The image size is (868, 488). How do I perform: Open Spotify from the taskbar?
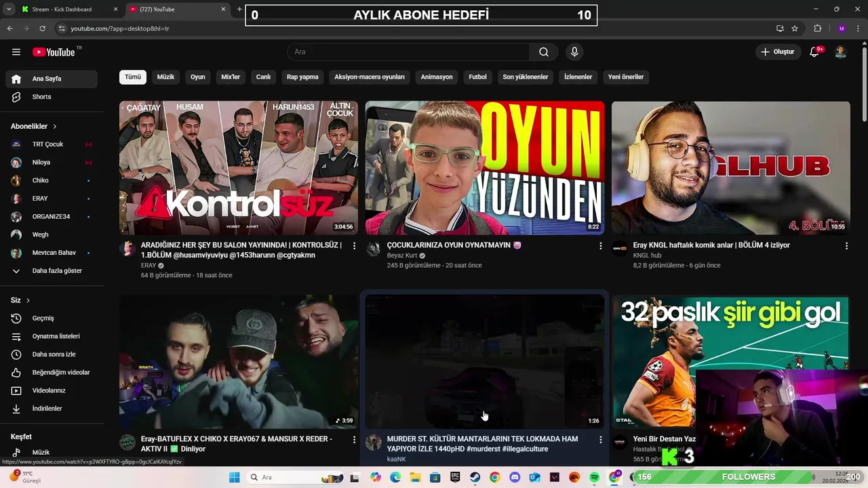coord(594,477)
